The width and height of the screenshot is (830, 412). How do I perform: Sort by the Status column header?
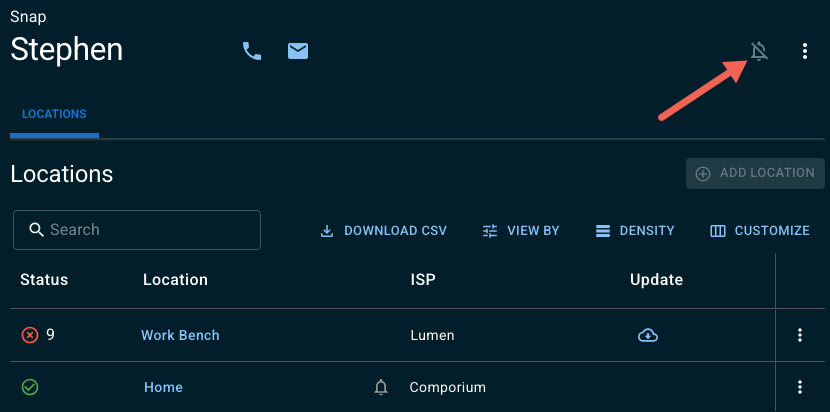[x=44, y=280]
